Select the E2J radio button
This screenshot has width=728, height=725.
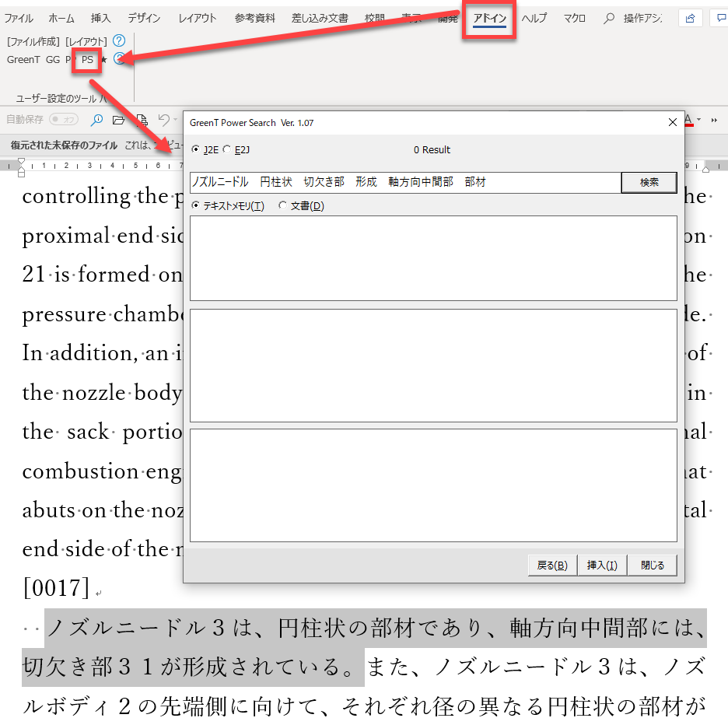pyautogui.click(x=227, y=149)
